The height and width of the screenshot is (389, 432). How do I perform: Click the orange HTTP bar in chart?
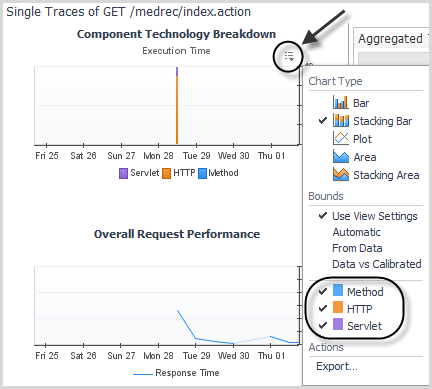(x=177, y=110)
